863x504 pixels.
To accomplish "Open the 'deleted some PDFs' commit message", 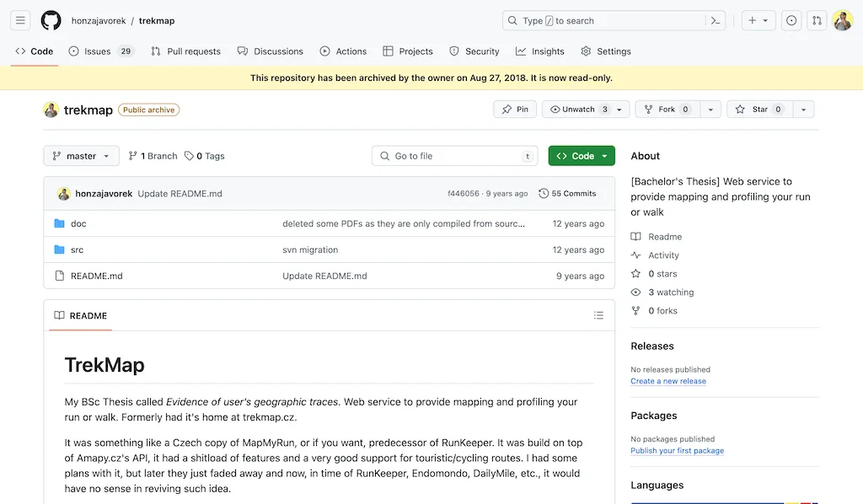I will (404, 223).
